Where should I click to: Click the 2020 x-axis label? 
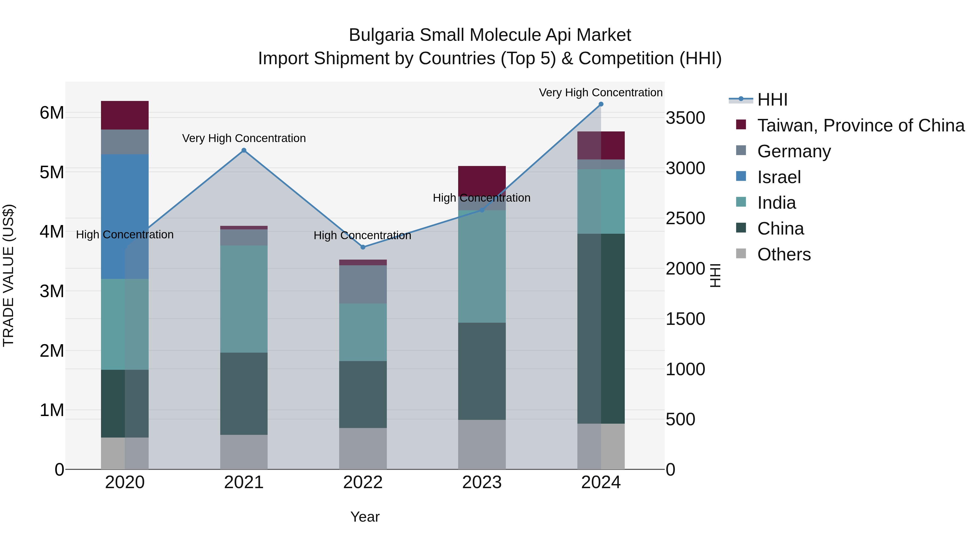click(125, 482)
